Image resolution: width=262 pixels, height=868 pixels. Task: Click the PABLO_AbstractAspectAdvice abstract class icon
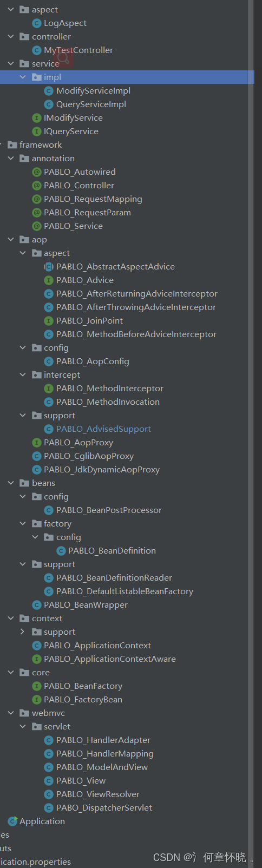coord(49,267)
